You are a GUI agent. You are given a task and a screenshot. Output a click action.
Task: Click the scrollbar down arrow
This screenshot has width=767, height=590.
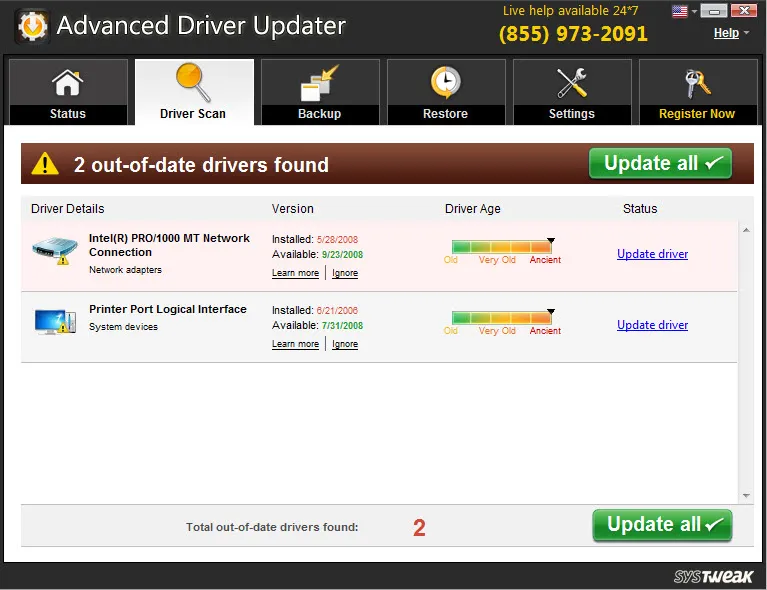[x=746, y=496]
